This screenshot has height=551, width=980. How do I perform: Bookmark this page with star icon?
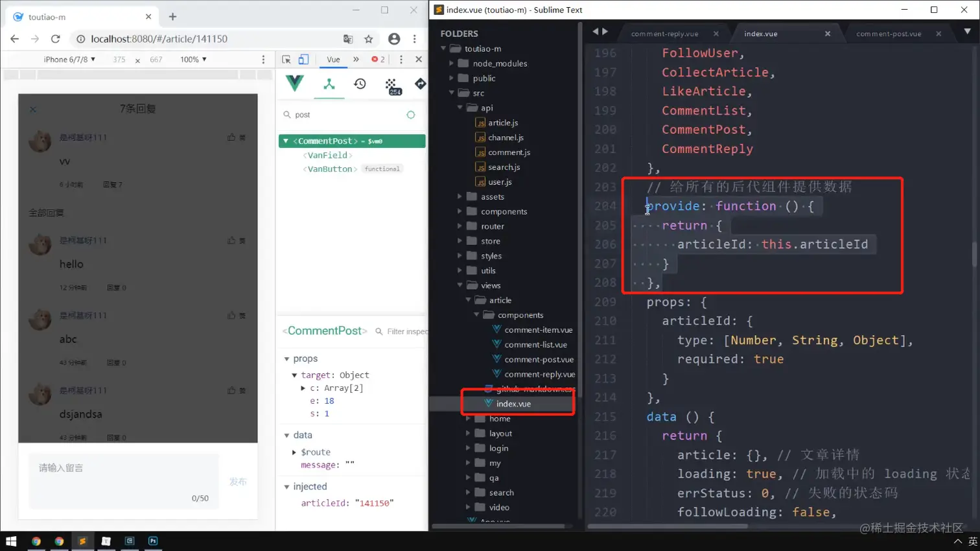[x=369, y=39]
